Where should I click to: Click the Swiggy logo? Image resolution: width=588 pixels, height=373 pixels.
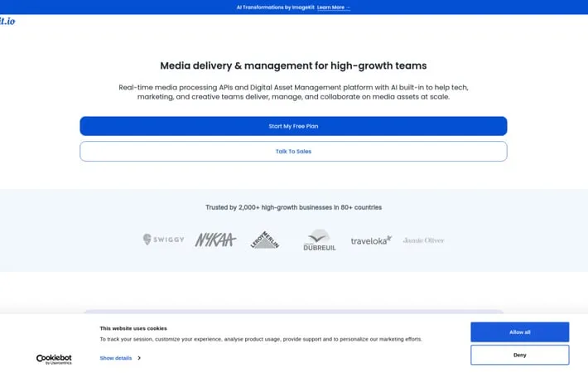[x=163, y=240]
